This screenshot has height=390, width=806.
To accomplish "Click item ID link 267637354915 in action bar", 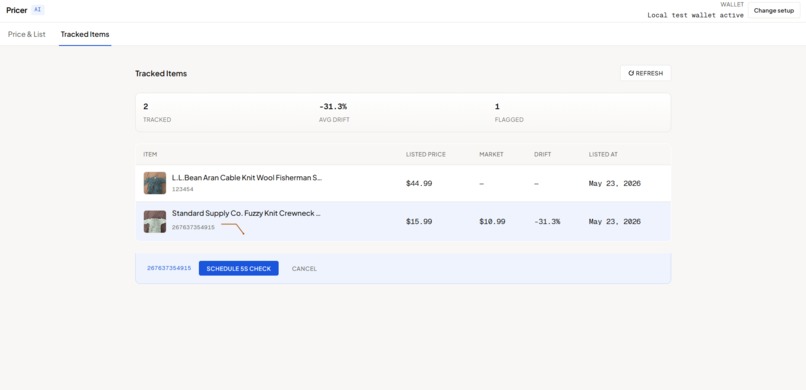I will (169, 268).
